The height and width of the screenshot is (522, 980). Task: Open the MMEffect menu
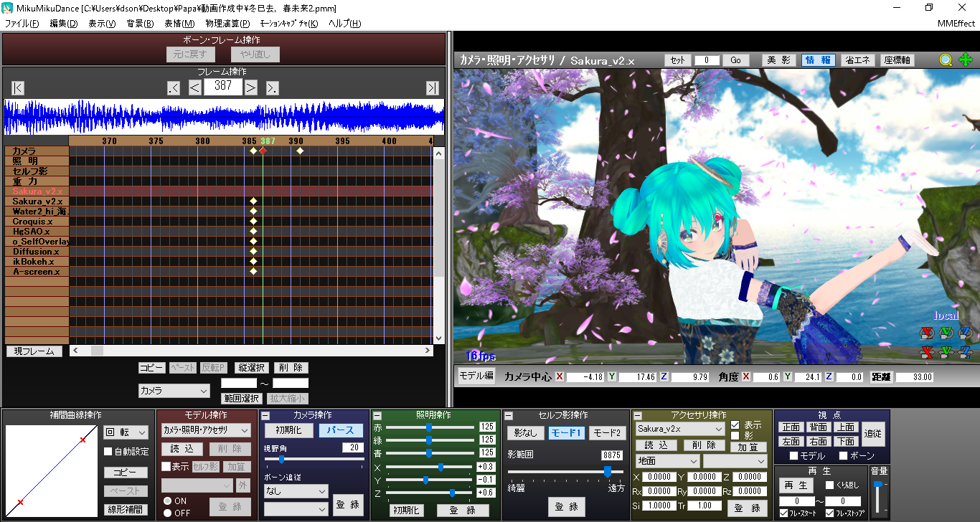pyautogui.click(x=956, y=24)
